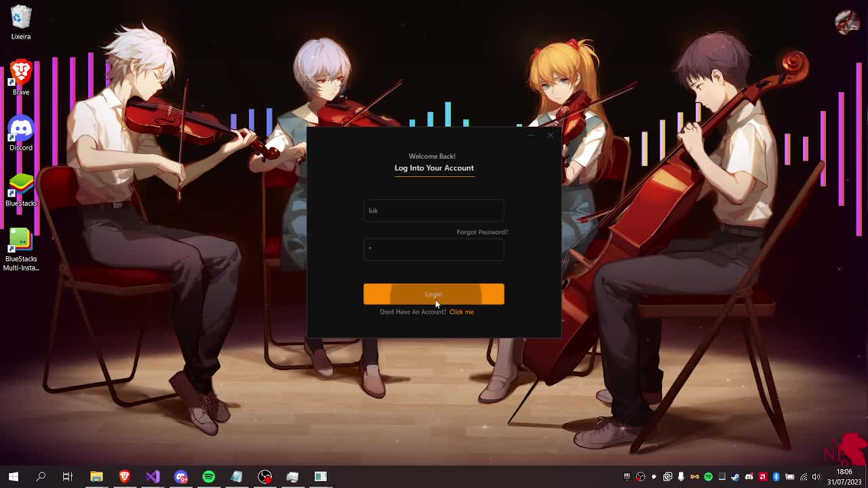Click the username field containing "luk"
This screenshot has height=488, width=868.
click(x=433, y=211)
